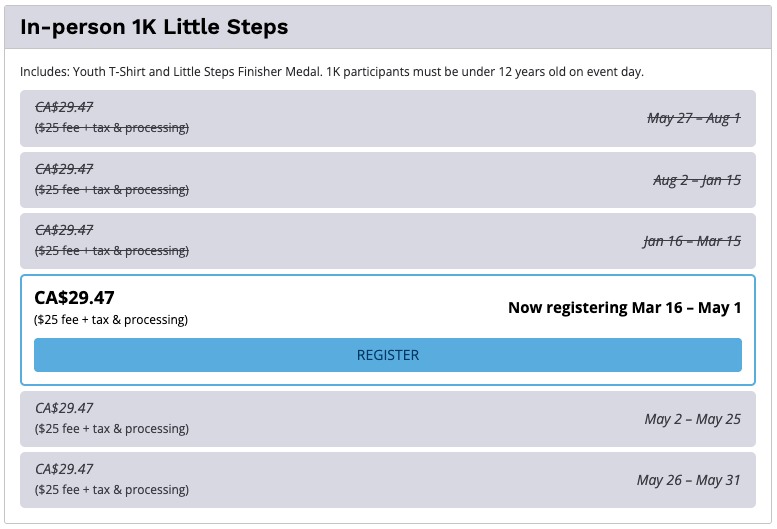Select the expired Aug 2 – Jan 15 date range
The height and width of the screenshot is (529, 777).
click(x=696, y=180)
